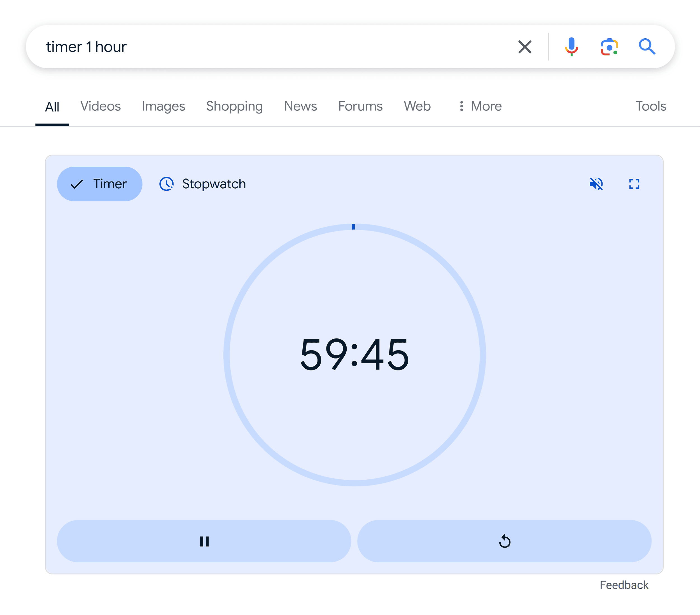The image size is (700, 615).
Task: Select the All results tab
Action: pos(52,107)
